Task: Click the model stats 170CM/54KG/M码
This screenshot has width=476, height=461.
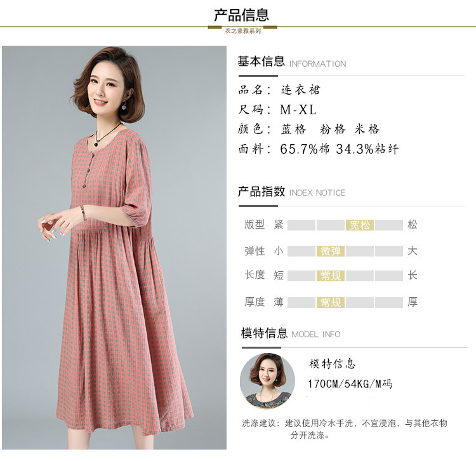Action: [350, 384]
